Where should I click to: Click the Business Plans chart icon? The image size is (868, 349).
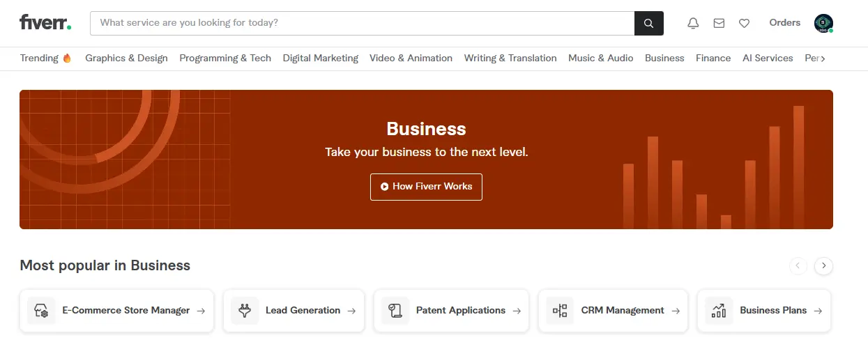719,311
